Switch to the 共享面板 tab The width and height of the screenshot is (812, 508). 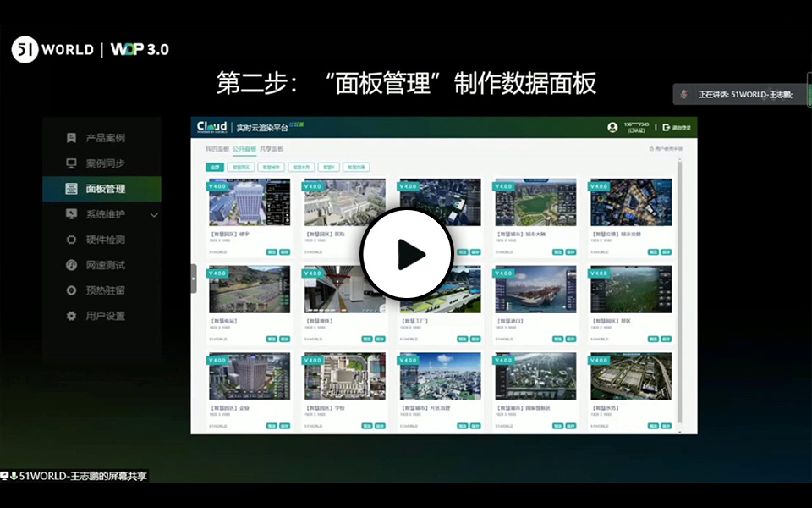pos(272,149)
